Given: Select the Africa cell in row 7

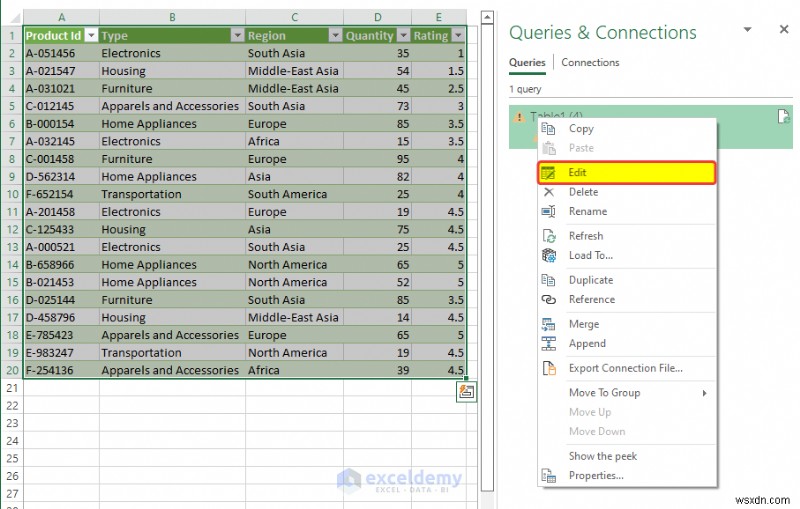Looking at the screenshot, I should [294, 142].
